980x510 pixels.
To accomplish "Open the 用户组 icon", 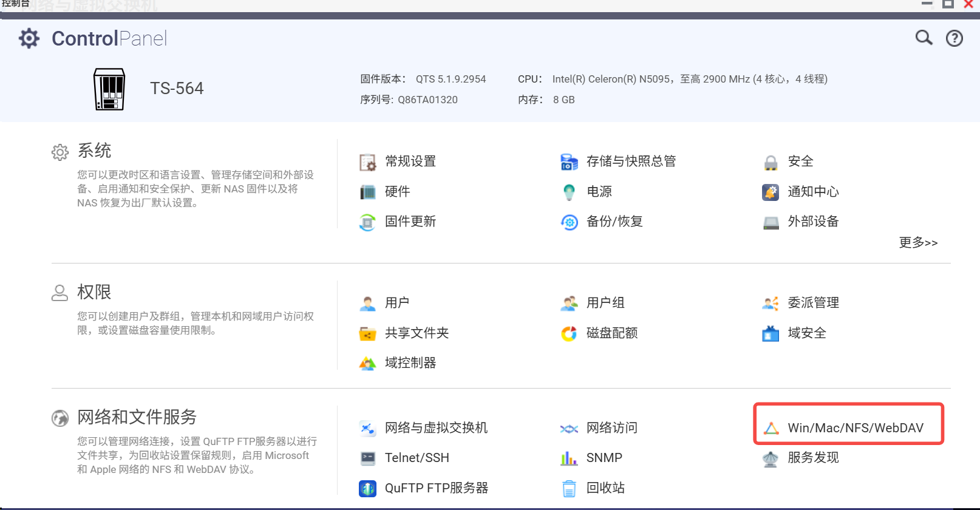I will (x=569, y=303).
